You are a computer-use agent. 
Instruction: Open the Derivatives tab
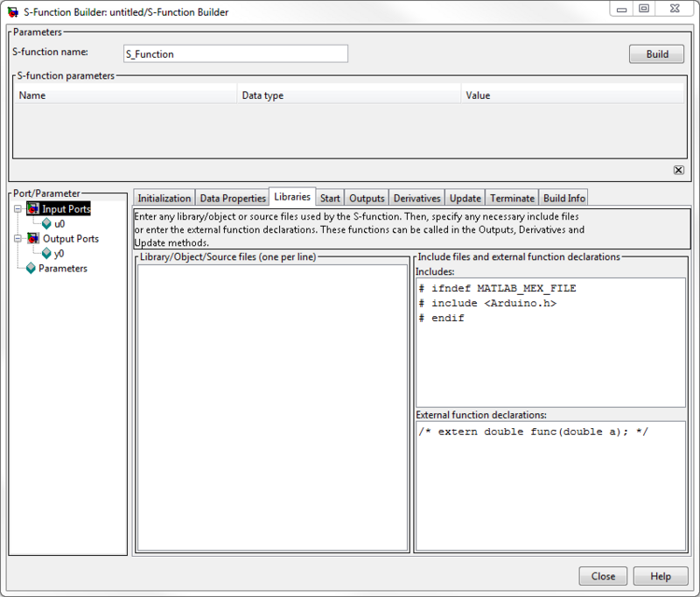[x=416, y=198]
